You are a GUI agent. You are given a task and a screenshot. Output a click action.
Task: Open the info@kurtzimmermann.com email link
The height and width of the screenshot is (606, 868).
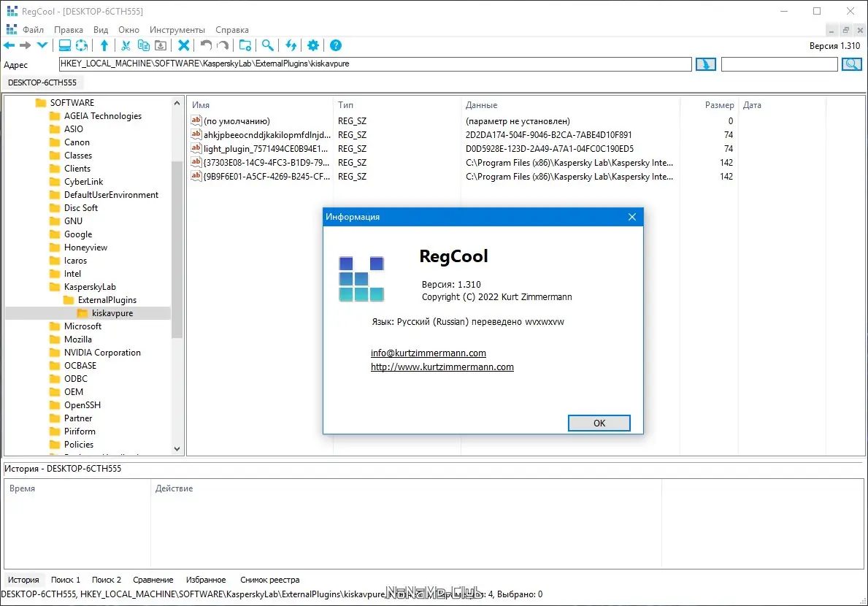pyautogui.click(x=429, y=353)
